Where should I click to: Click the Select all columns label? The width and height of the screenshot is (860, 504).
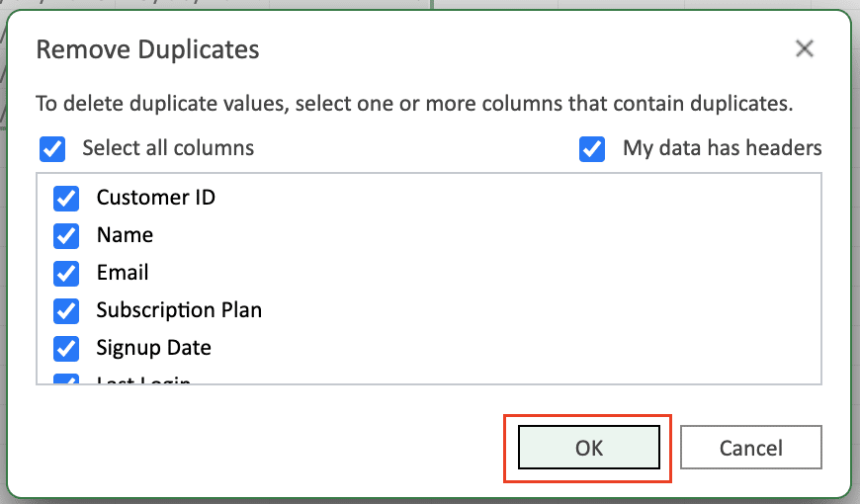168,148
